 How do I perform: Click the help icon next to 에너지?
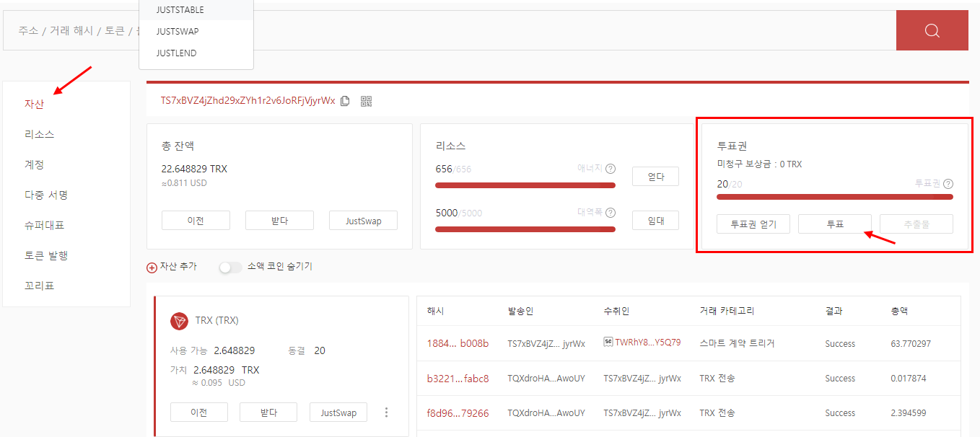[x=611, y=169]
